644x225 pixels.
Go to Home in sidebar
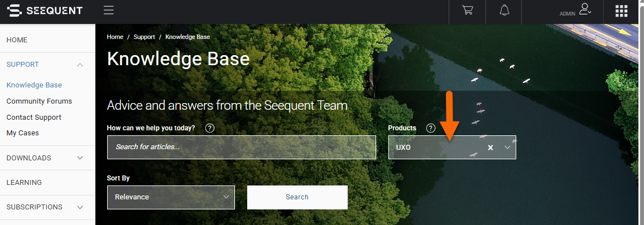tap(17, 40)
